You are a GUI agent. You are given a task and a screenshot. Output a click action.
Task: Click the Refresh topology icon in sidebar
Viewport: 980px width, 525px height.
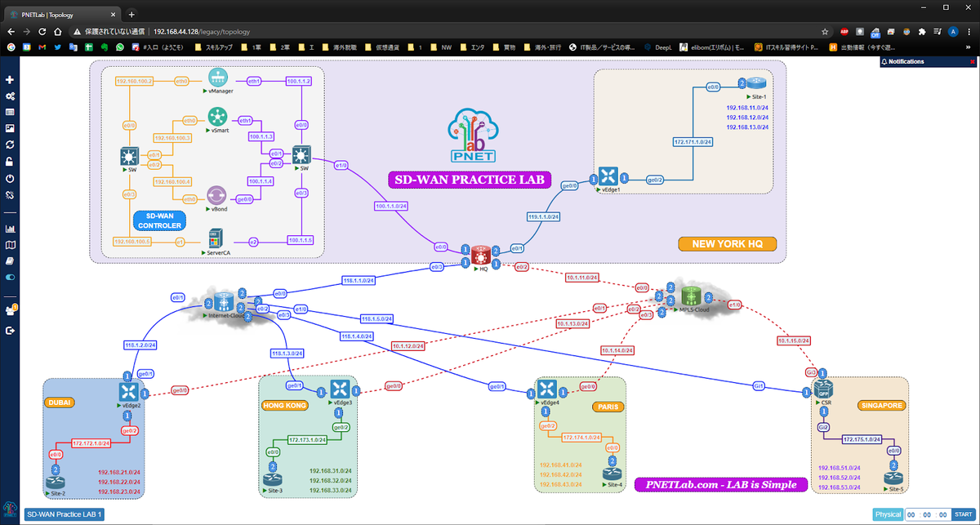click(x=10, y=145)
